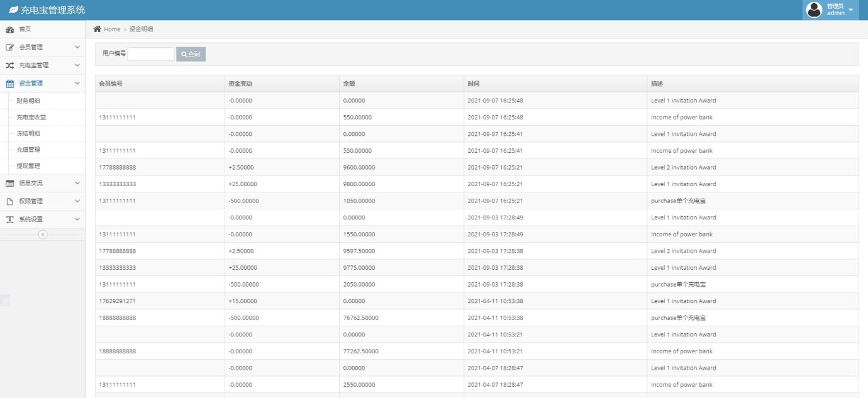Screen dimensions: 868x398
Task: Select balance cell 1550.00000
Action: pyautogui.click(x=359, y=235)
